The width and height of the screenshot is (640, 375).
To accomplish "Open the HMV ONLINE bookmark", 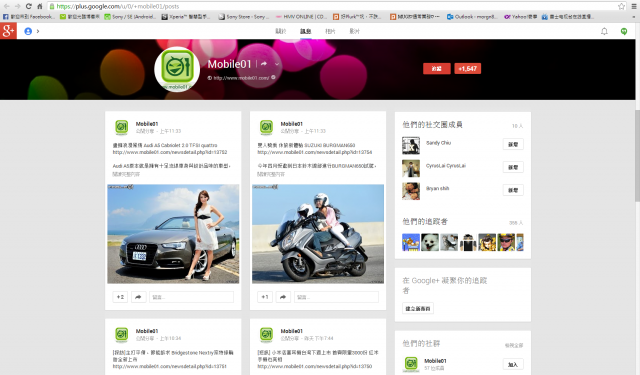I will [x=301, y=17].
